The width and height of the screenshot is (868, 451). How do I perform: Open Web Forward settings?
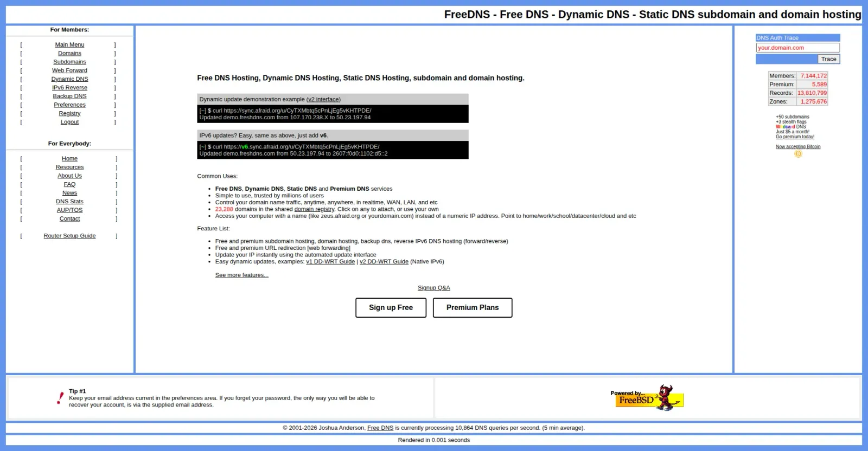pos(69,70)
